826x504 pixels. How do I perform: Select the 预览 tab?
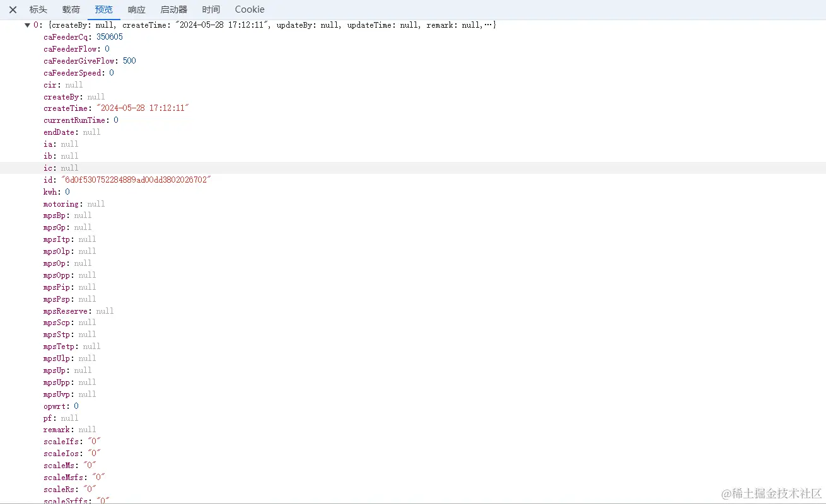coord(104,9)
